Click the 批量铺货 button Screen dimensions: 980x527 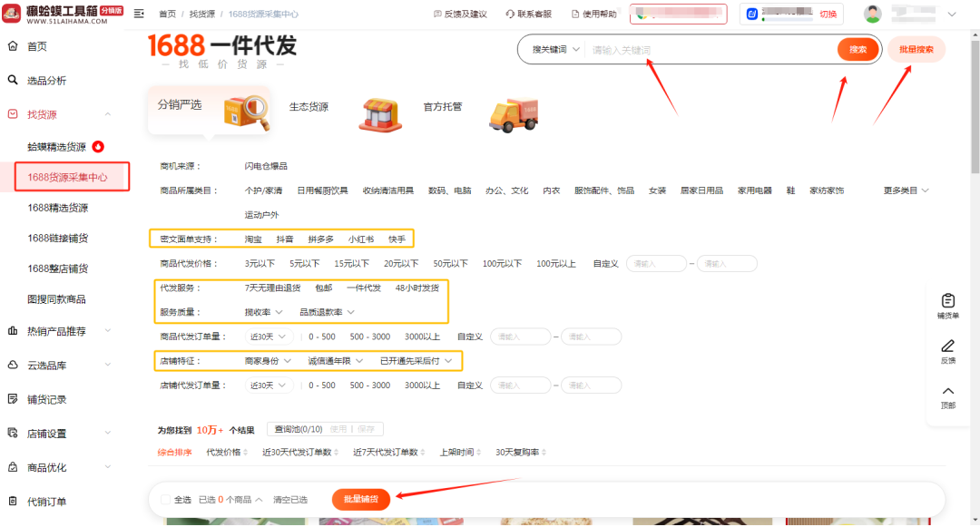tap(360, 499)
